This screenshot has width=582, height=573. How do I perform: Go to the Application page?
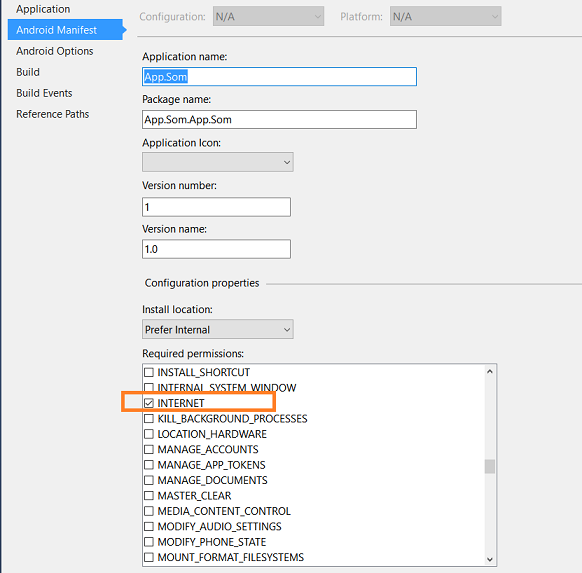pyautogui.click(x=43, y=9)
